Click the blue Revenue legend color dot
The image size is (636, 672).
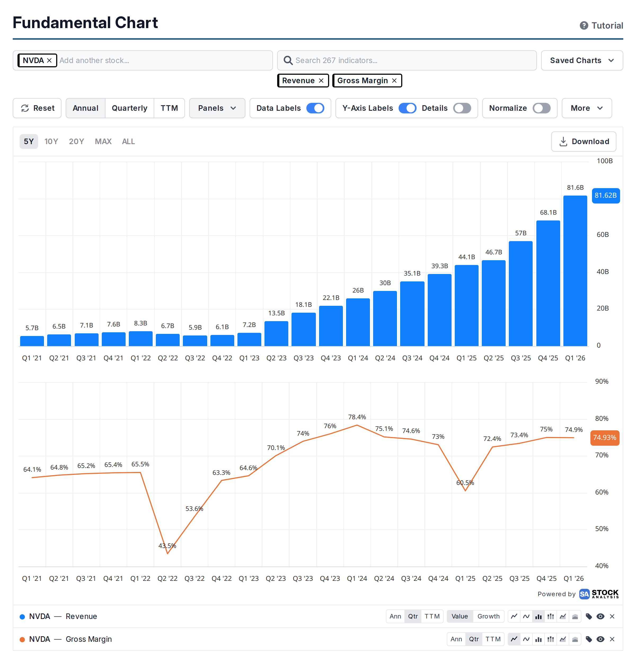pos(22,617)
